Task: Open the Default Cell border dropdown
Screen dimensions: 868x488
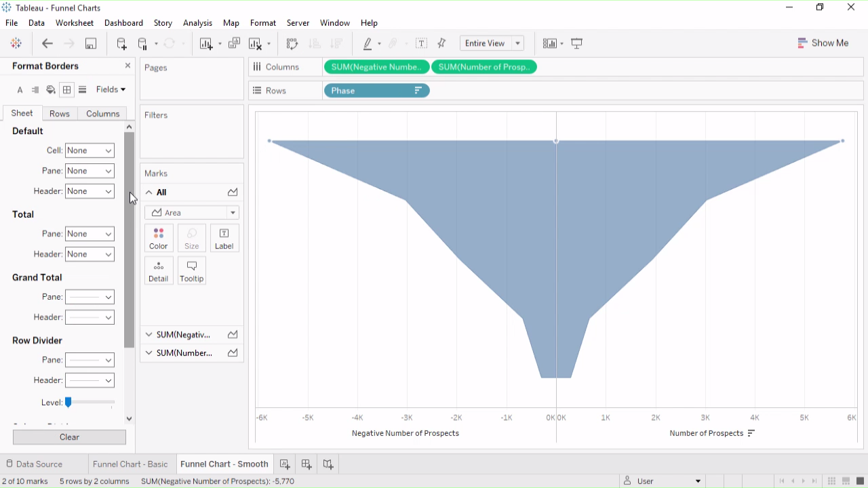Action: click(x=90, y=150)
